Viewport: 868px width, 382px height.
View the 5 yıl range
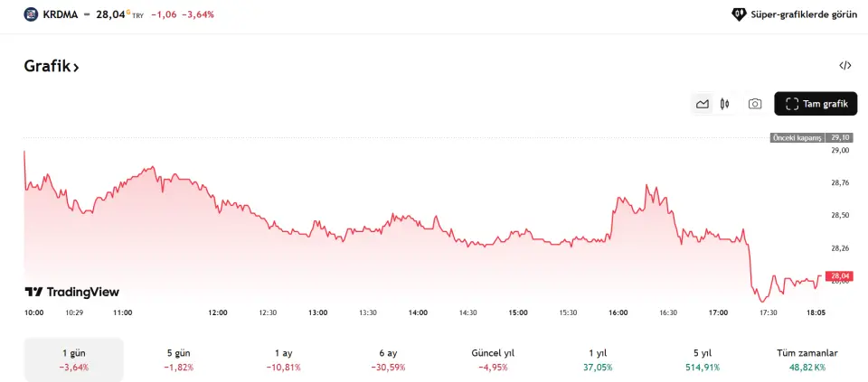(x=703, y=359)
